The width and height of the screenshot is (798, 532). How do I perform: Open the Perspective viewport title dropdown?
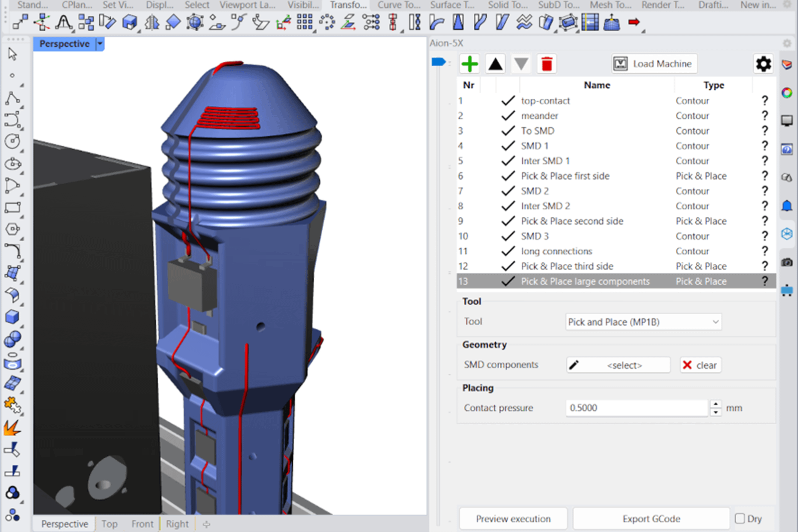[x=100, y=44]
